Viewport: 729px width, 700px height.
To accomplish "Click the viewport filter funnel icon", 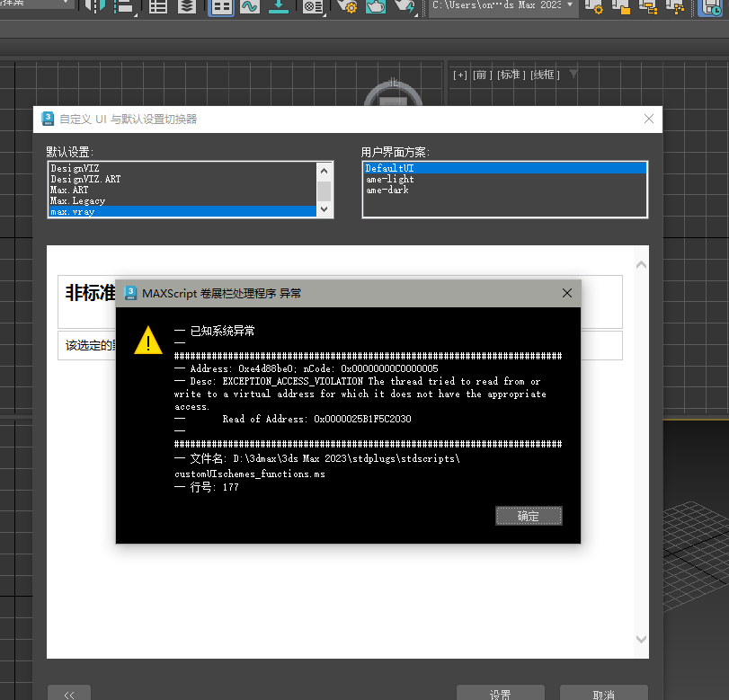I will pos(573,74).
